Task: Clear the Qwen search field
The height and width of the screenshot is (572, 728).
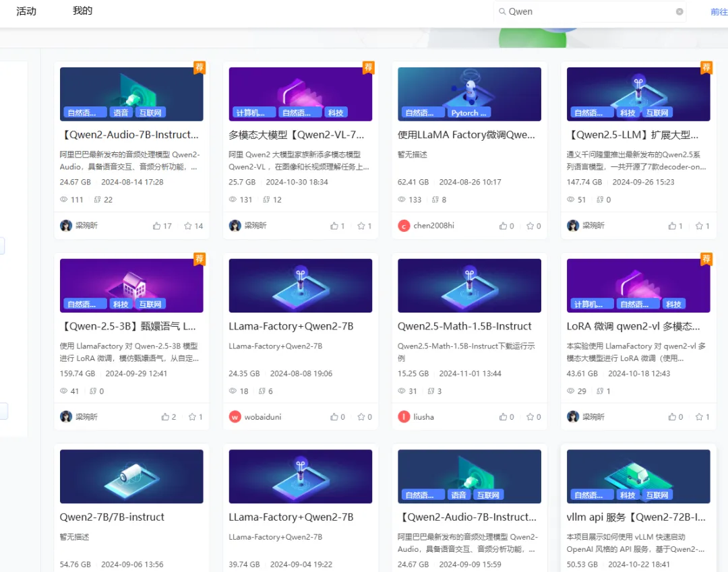Action: (x=679, y=11)
